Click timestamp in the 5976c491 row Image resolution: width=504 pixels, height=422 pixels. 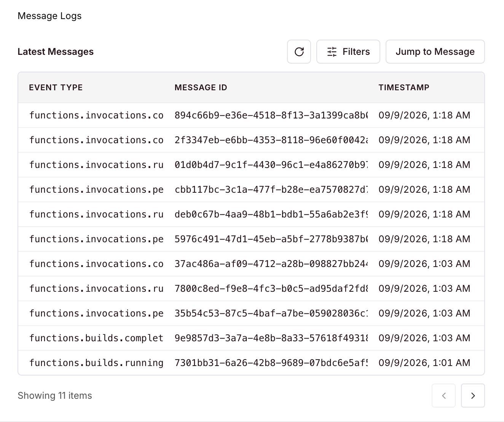tap(424, 239)
